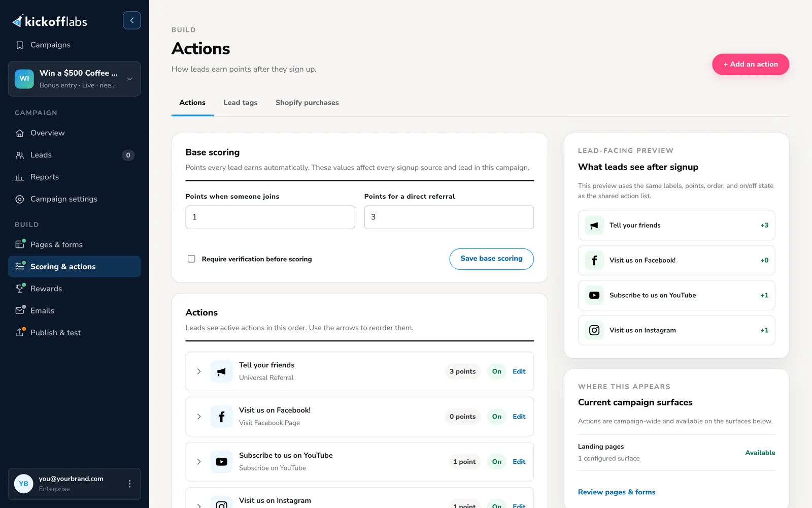
Task: Click the Tell your friends preview card
Action: (x=676, y=225)
